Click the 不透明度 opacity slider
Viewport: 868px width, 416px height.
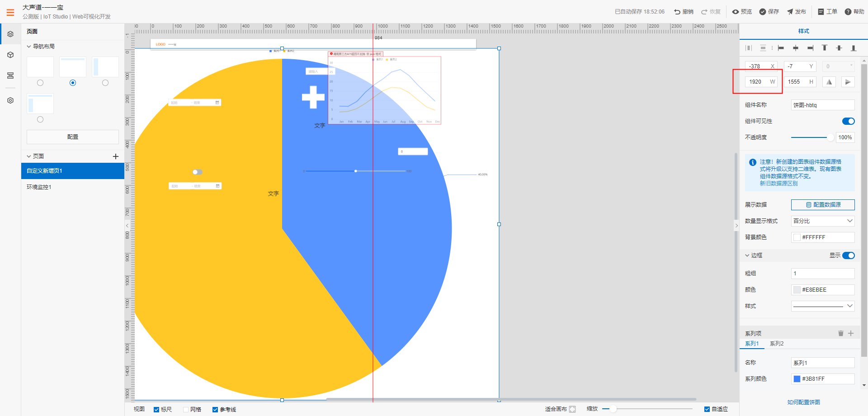click(x=812, y=137)
